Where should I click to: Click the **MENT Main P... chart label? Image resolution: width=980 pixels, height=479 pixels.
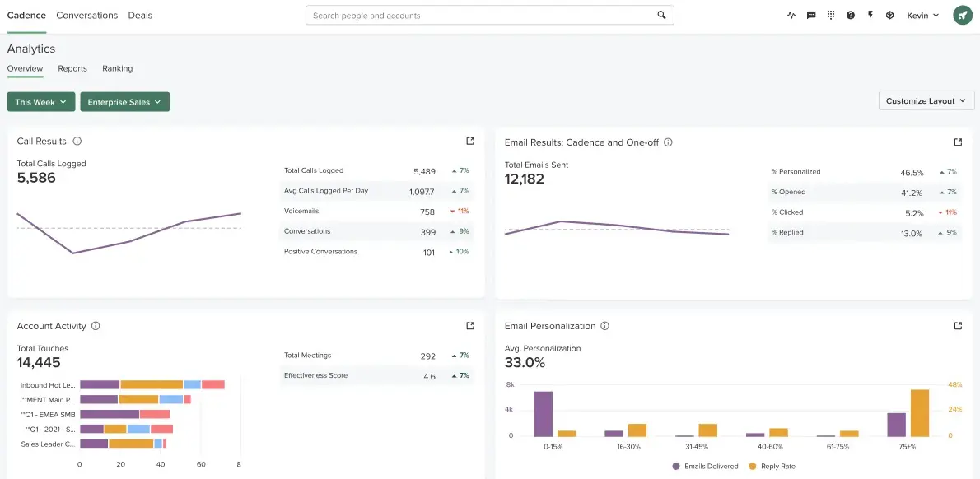48,400
